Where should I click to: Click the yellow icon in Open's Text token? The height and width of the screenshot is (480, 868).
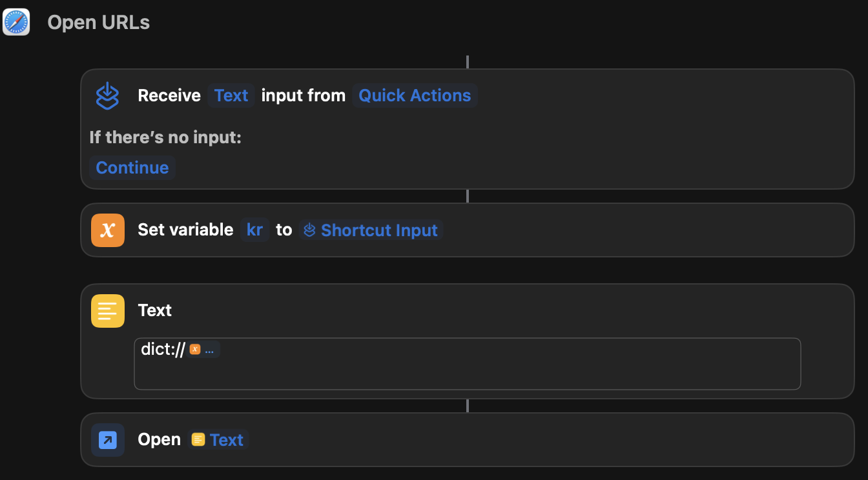point(198,440)
